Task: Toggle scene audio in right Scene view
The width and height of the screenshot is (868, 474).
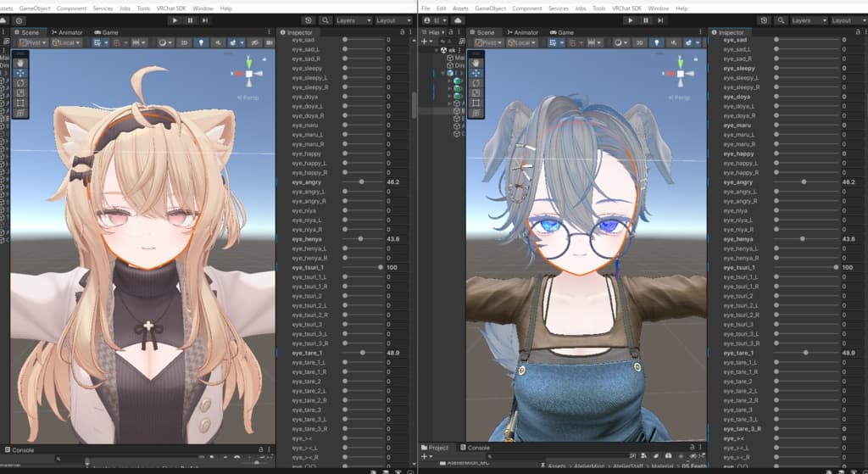Action: (673, 42)
